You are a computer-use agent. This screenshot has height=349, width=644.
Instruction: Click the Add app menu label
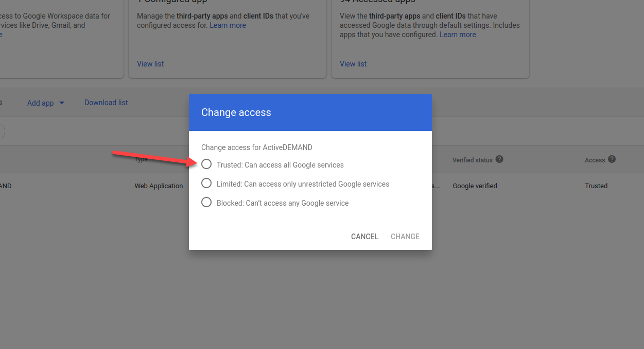pyautogui.click(x=41, y=103)
